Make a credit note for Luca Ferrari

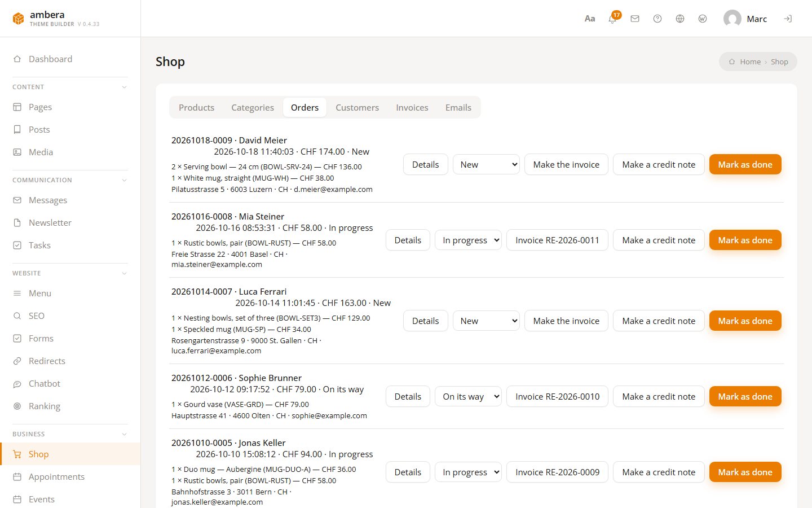(x=659, y=321)
